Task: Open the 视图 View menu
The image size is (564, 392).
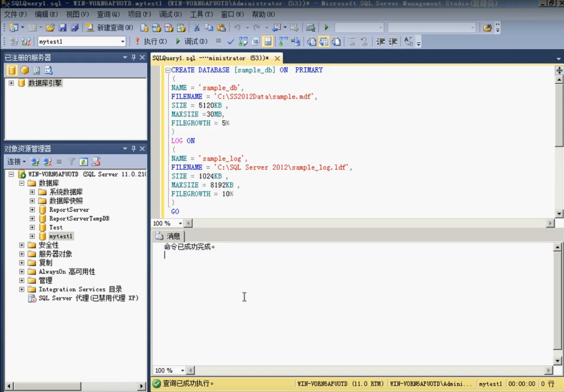Action: 77,14
